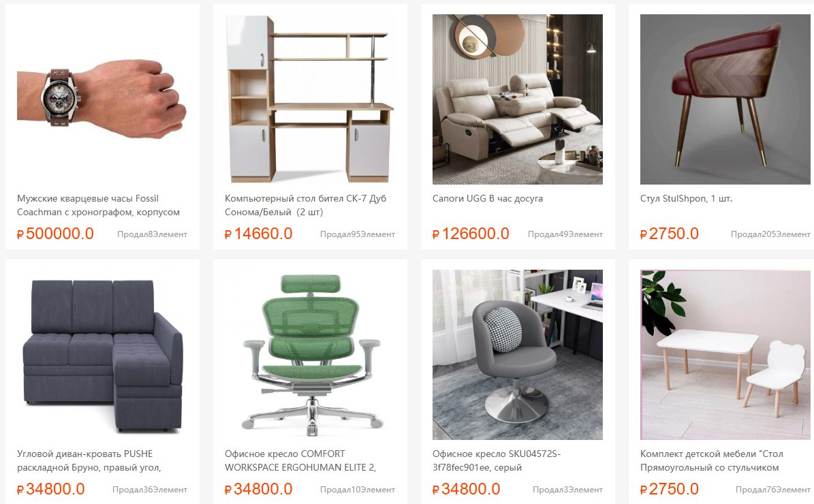Open the green Ergohuman office chair image

(x=310, y=355)
